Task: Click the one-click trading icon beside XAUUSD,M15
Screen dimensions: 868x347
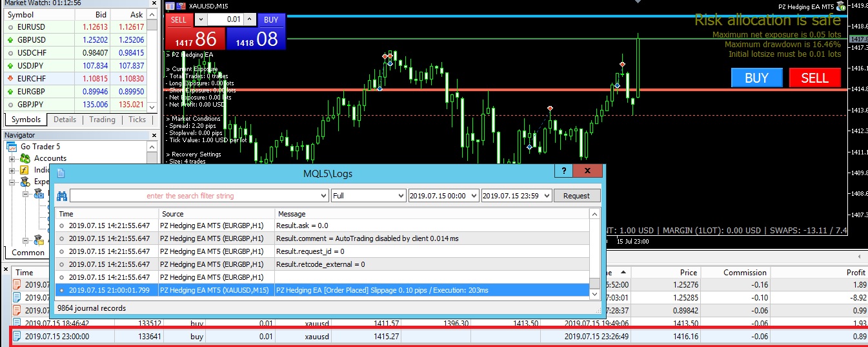Action: pyautogui.click(x=181, y=6)
